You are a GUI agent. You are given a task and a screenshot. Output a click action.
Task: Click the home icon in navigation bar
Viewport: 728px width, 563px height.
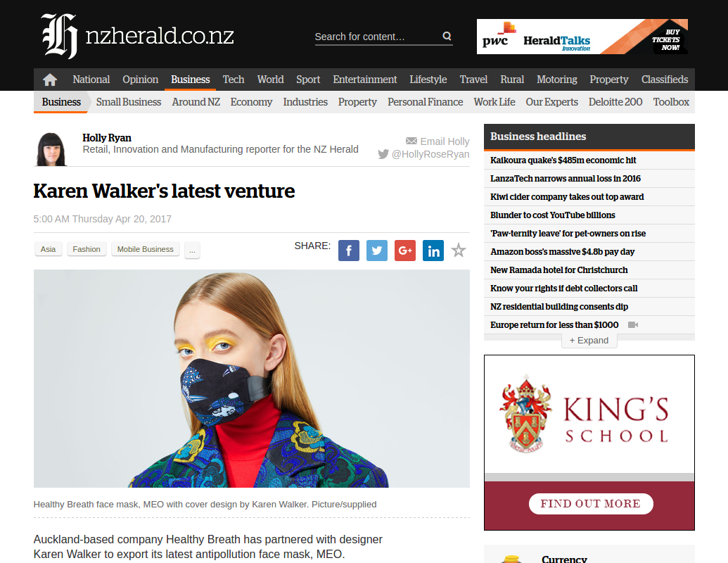pyautogui.click(x=50, y=80)
